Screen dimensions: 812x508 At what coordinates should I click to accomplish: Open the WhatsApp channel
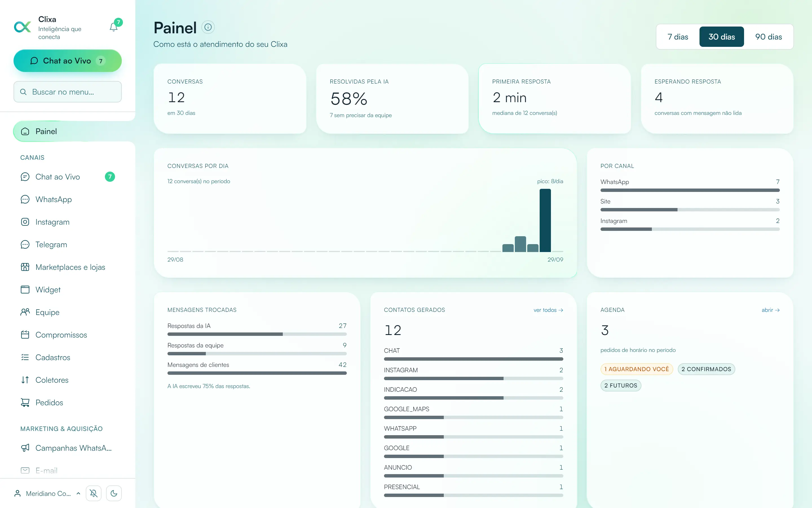pos(67,199)
